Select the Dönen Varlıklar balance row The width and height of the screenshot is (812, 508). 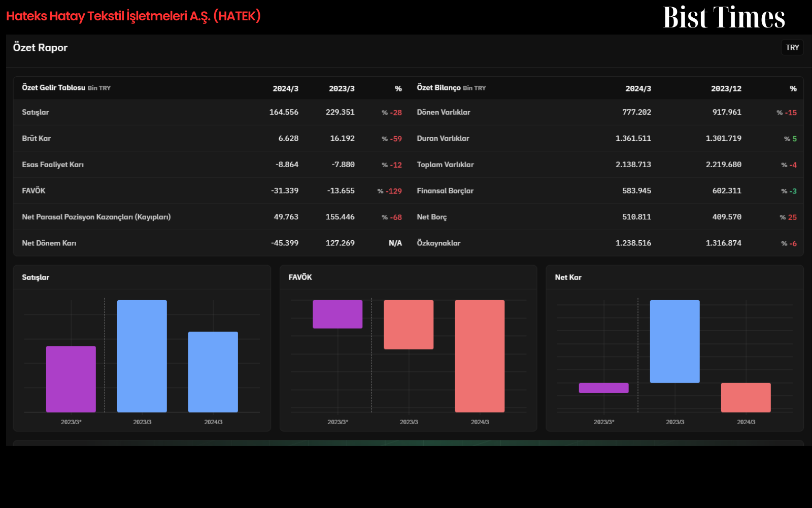coord(607,112)
